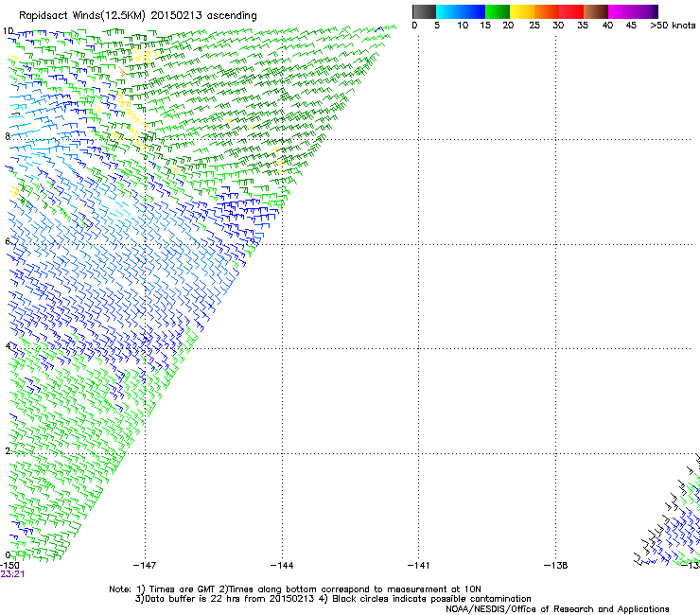Click the '>50 knots' legend label
The image size is (700, 615).
pos(673,26)
